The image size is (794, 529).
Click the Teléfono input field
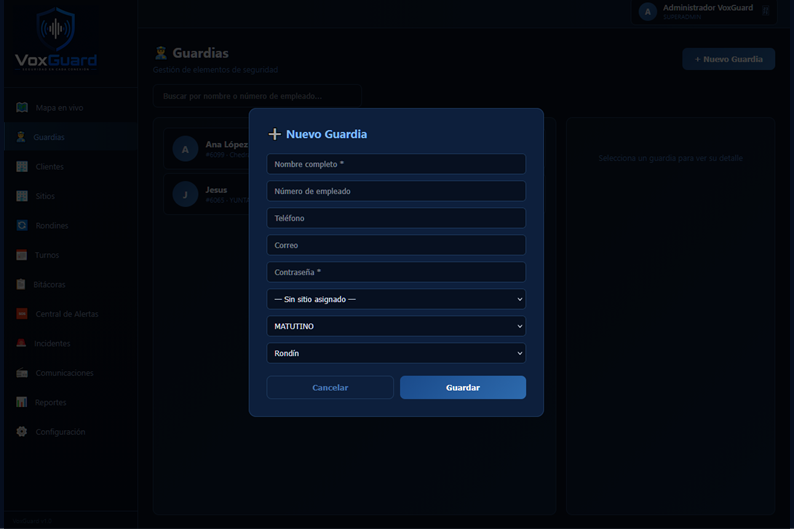tap(396, 218)
